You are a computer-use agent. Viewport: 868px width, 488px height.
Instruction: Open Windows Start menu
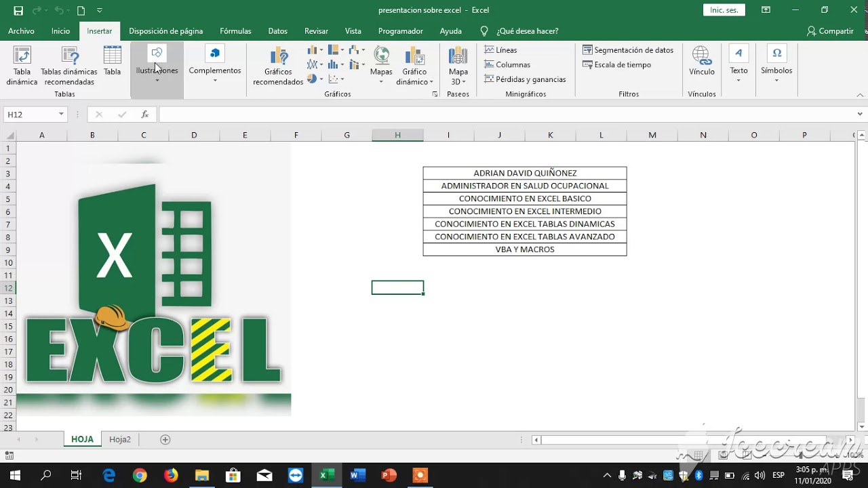pos(15,475)
